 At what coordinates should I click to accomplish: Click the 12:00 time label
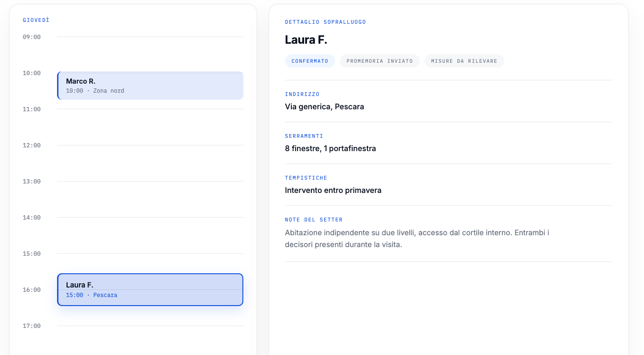[32, 145]
